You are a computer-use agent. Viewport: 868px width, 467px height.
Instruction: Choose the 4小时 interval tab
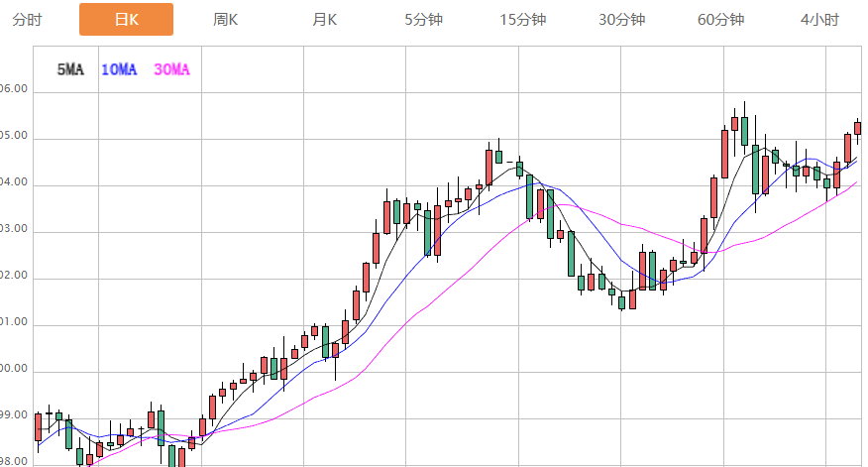[x=819, y=20]
